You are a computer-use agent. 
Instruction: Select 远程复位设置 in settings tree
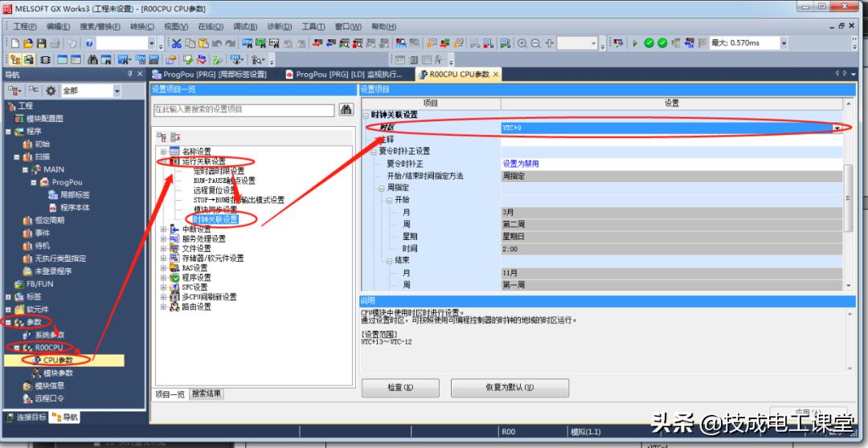click(215, 190)
